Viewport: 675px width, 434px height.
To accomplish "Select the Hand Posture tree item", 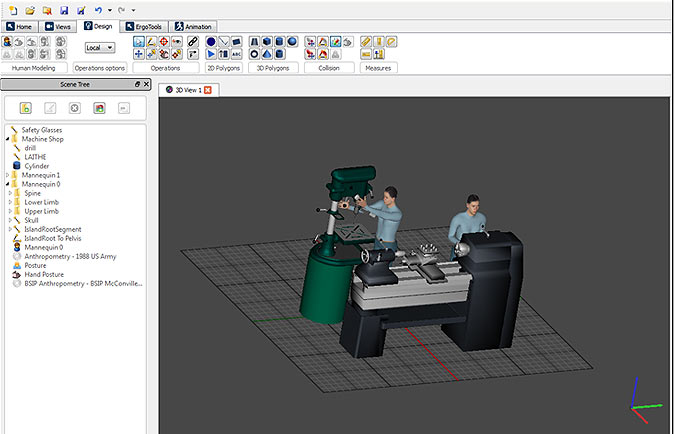I will click(x=43, y=273).
